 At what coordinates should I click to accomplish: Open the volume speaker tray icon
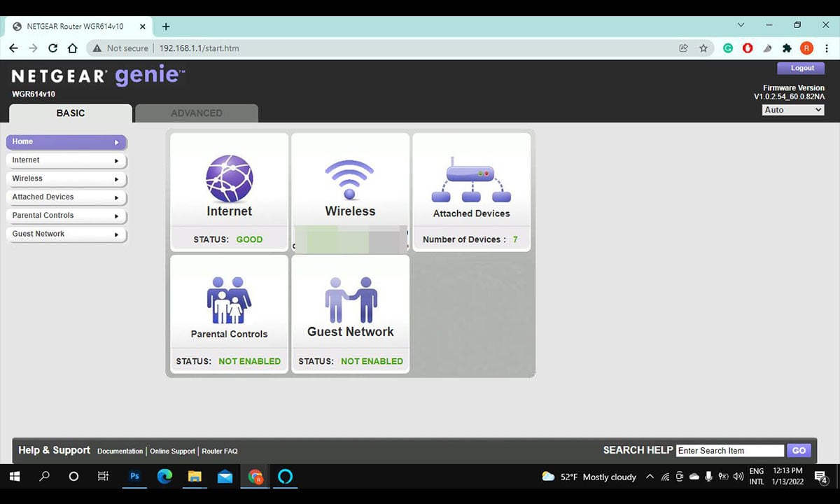pos(737,477)
